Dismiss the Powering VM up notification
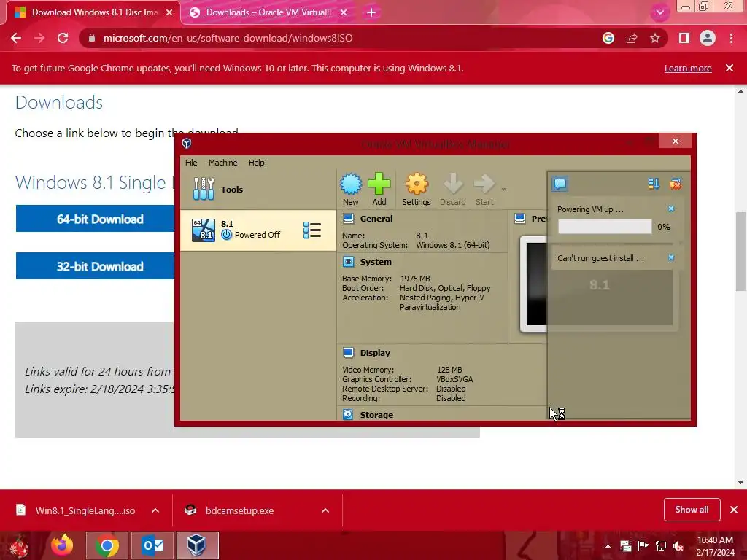The width and height of the screenshot is (747, 560). 671,209
